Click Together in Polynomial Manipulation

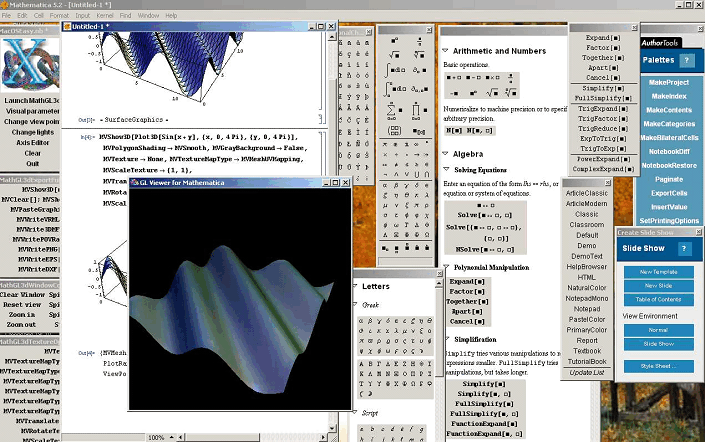468,301
